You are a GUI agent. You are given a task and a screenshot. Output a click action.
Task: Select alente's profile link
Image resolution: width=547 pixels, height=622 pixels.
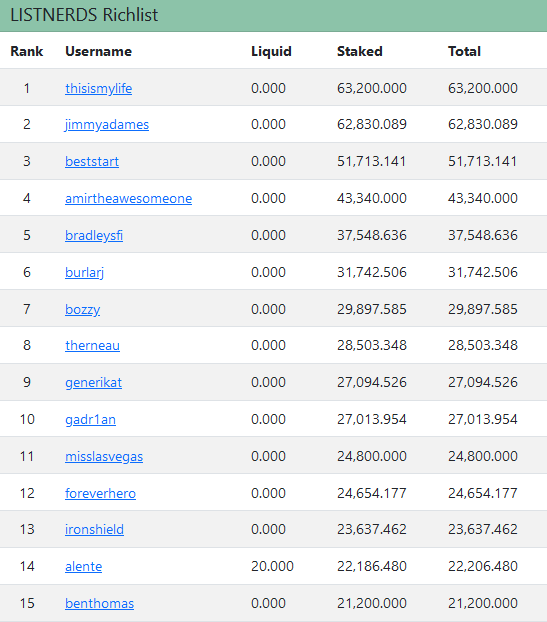[x=84, y=566]
